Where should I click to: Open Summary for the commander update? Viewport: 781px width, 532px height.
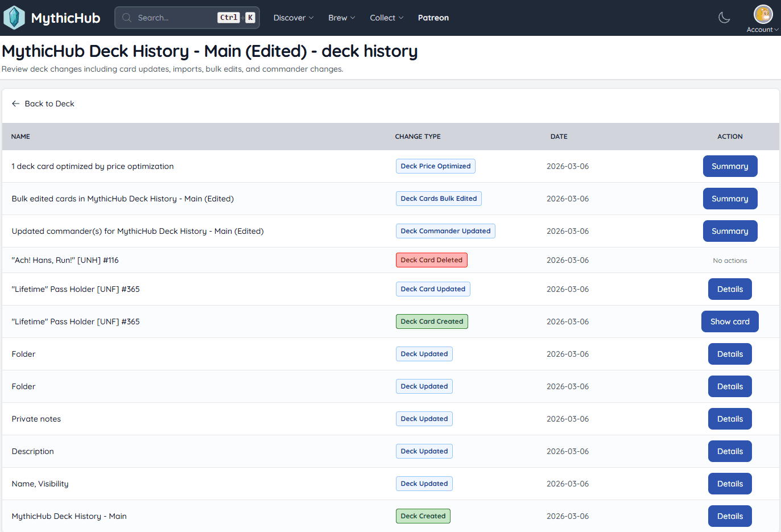click(x=730, y=231)
